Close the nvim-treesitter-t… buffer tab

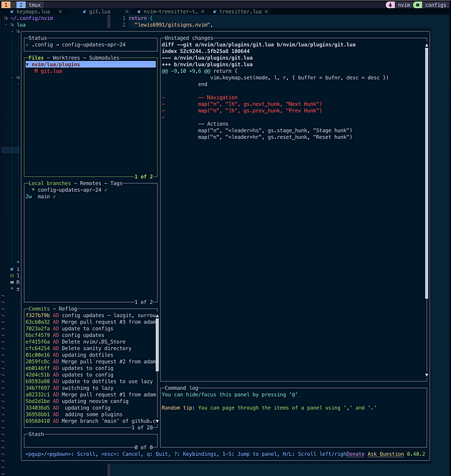pyautogui.click(x=203, y=11)
